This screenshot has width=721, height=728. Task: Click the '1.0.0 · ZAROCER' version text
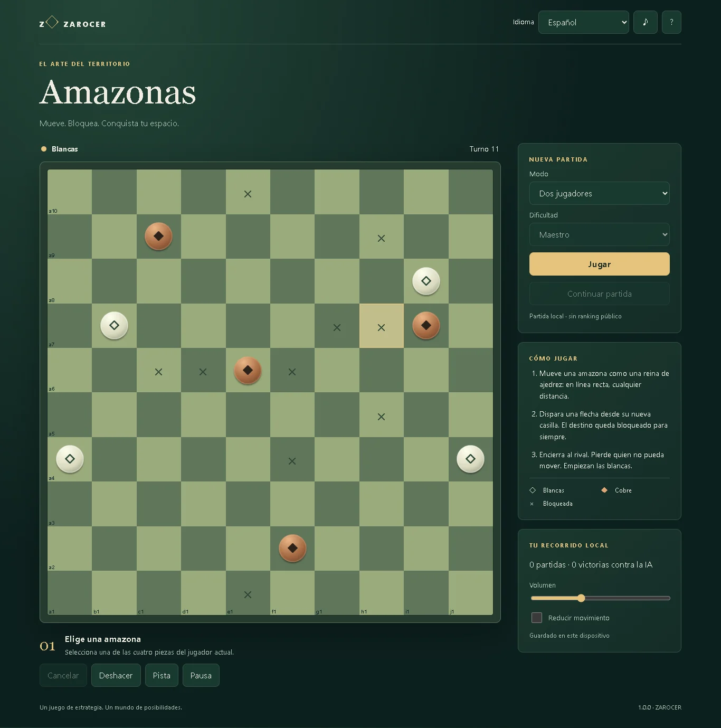tap(659, 707)
